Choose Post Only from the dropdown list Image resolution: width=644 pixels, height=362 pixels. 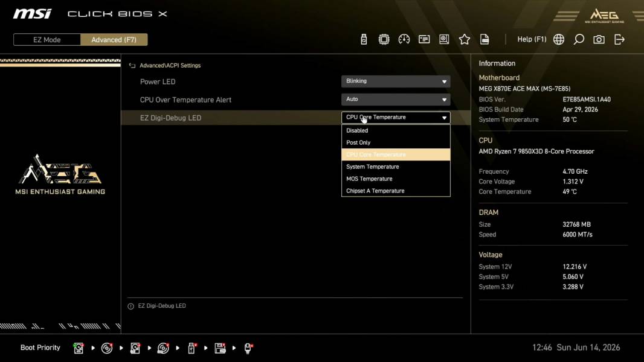[396, 142]
